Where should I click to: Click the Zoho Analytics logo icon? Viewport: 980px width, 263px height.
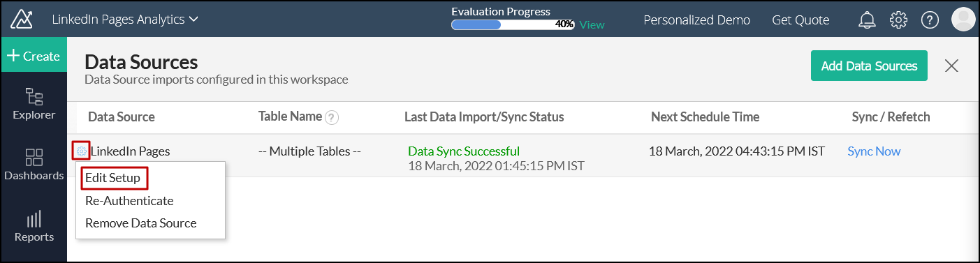(x=22, y=20)
